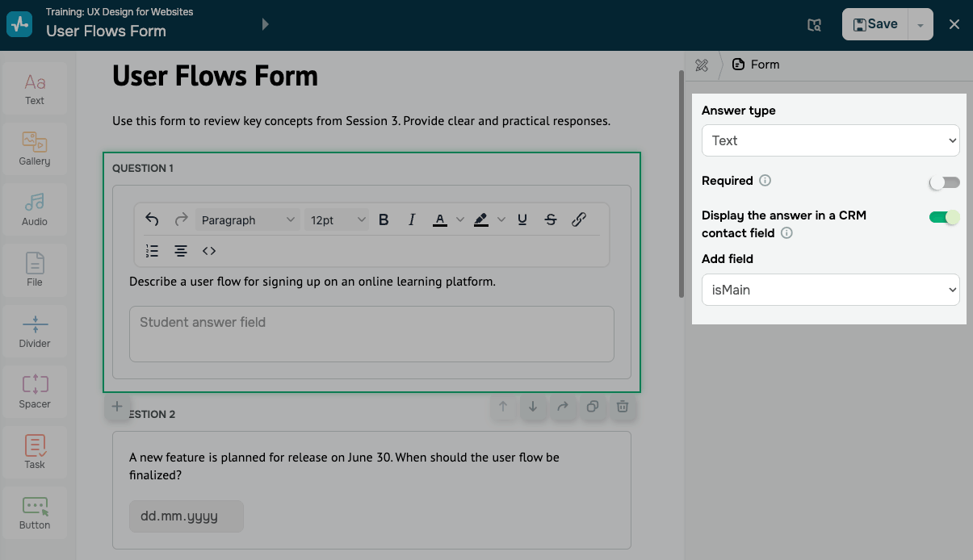Open the text color picker arrow

[460, 219]
